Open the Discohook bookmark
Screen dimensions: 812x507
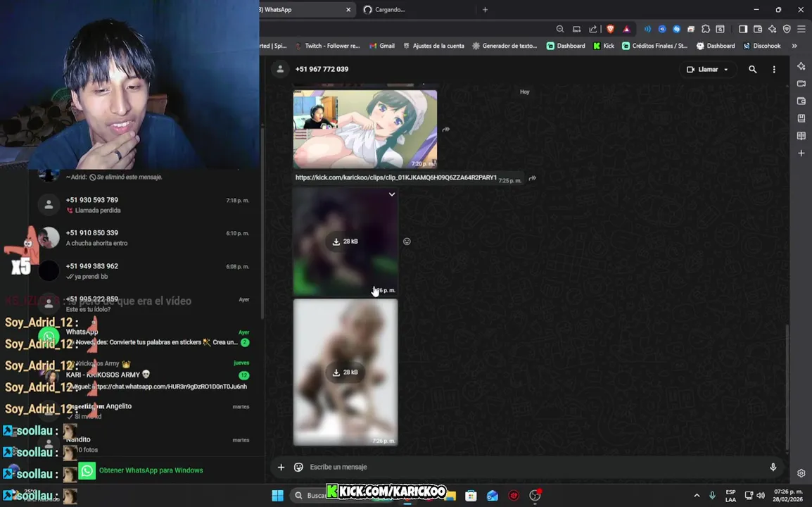pyautogui.click(x=762, y=46)
